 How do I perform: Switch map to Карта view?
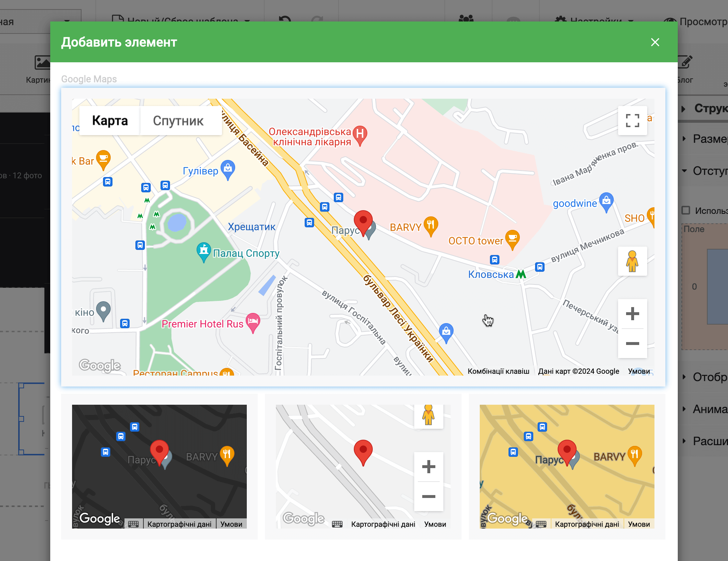coord(110,121)
